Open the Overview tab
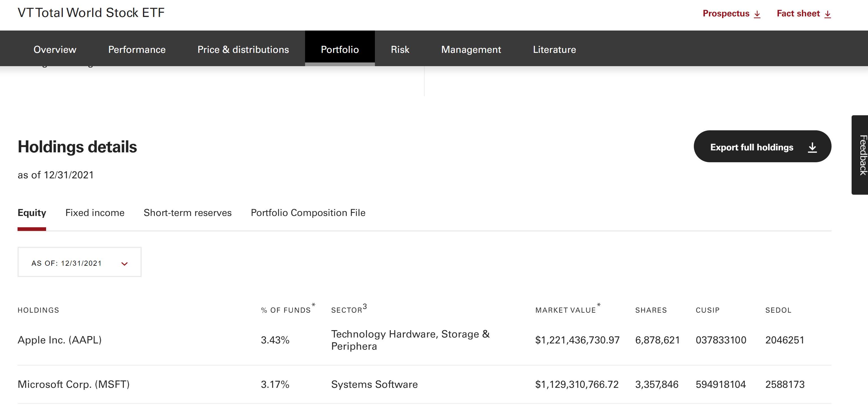This screenshot has height=411, width=868. [55, 49]
